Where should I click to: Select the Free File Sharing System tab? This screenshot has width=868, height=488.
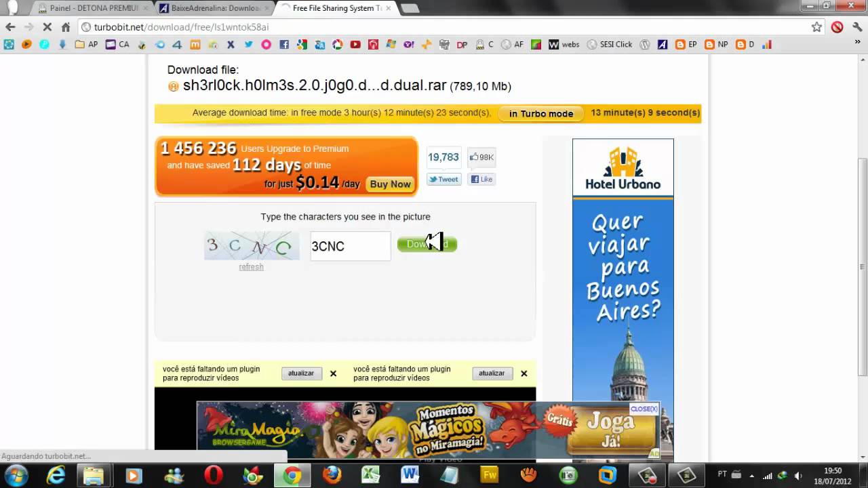(335, 8)
